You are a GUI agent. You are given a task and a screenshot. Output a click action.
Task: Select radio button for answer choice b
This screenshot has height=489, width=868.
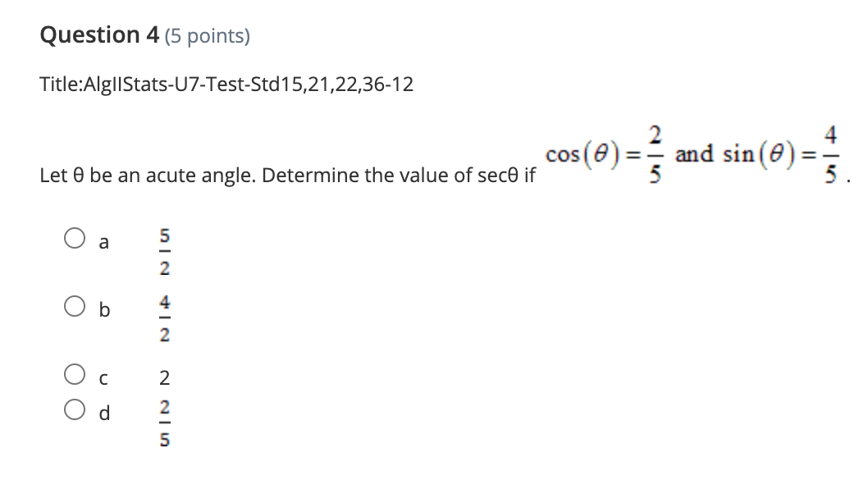tap(76, 305)
